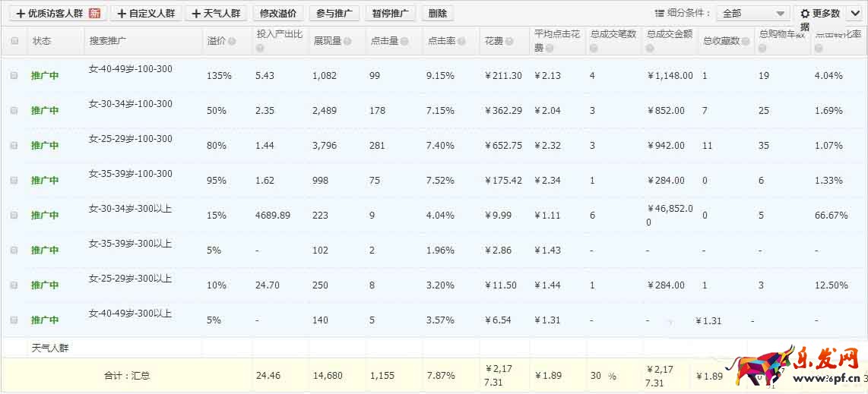Select the 女-40-49岁-100-300 crowd name

pos(131,69)
